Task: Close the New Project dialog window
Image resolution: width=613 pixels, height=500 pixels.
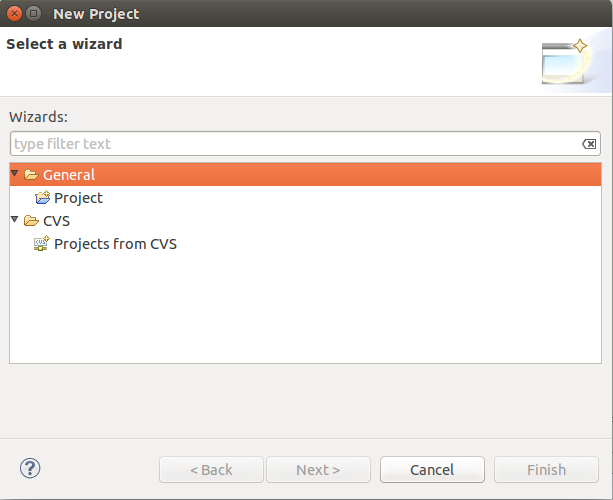Action: [14, 14]
